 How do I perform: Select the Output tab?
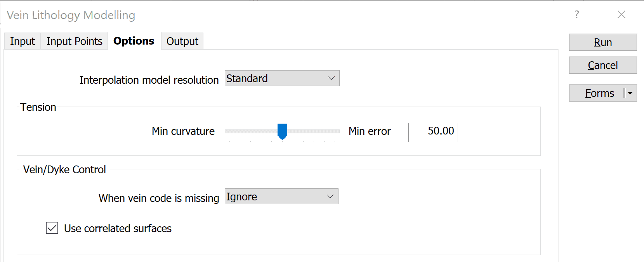(182, 41)
